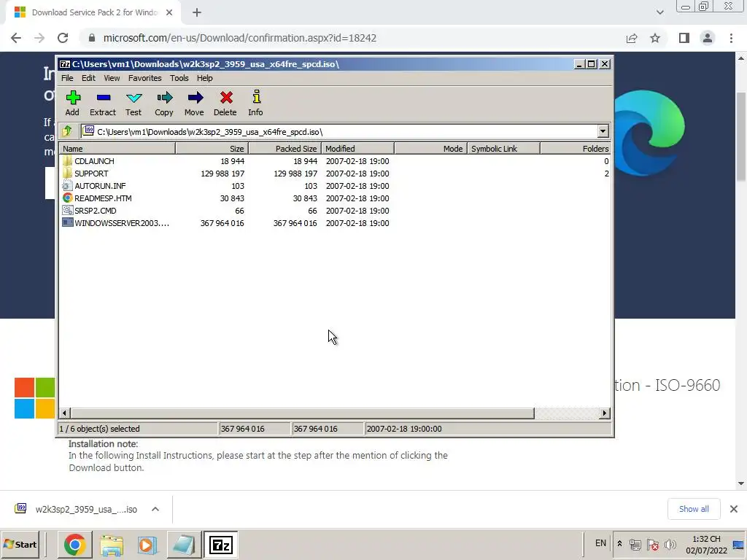Open the Help menu
Image resolution: width=747 pixels, height=560 pixels.
(205, 78)
